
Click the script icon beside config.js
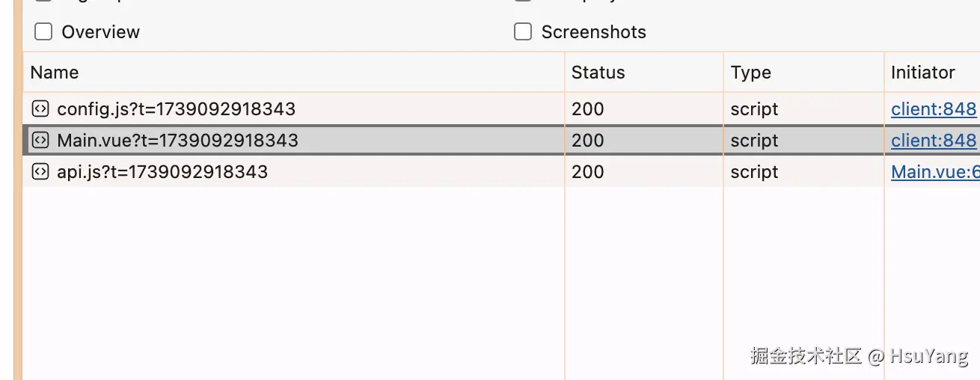(x=40, y=109)
